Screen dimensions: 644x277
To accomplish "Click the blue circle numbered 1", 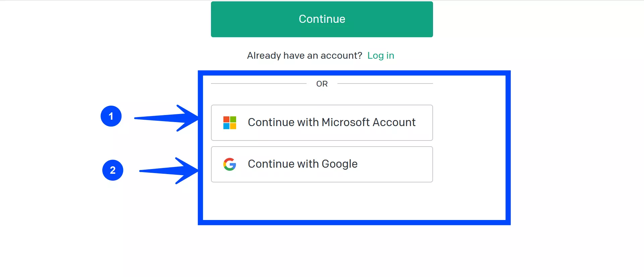I will click(111, 116).
